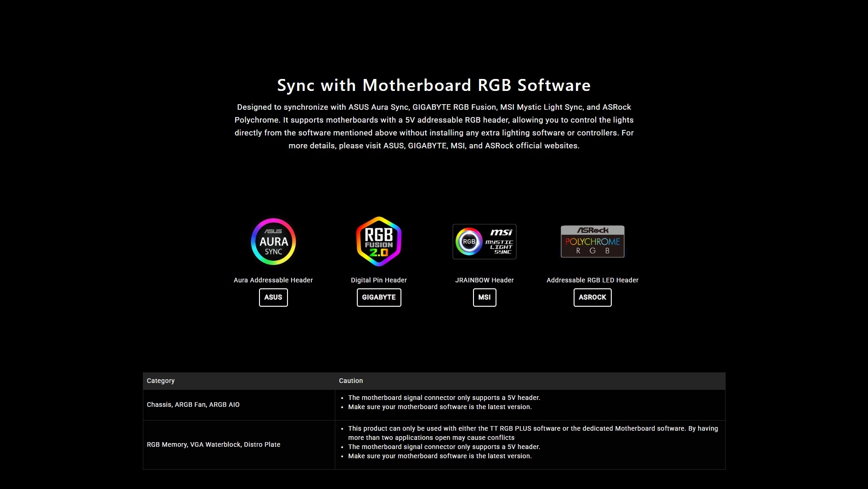
Task: Click 'RGB Memory, VGA Waterblock, Distro Plate' cell
Action: tap(239, 445)
